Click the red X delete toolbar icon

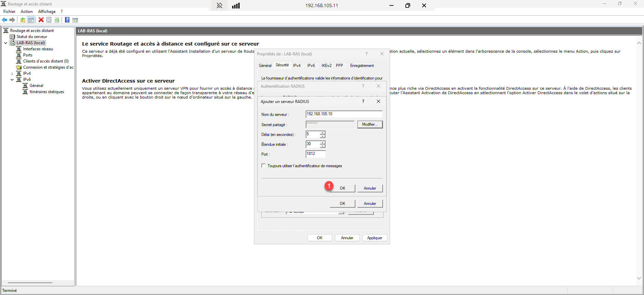coord(41,20)
